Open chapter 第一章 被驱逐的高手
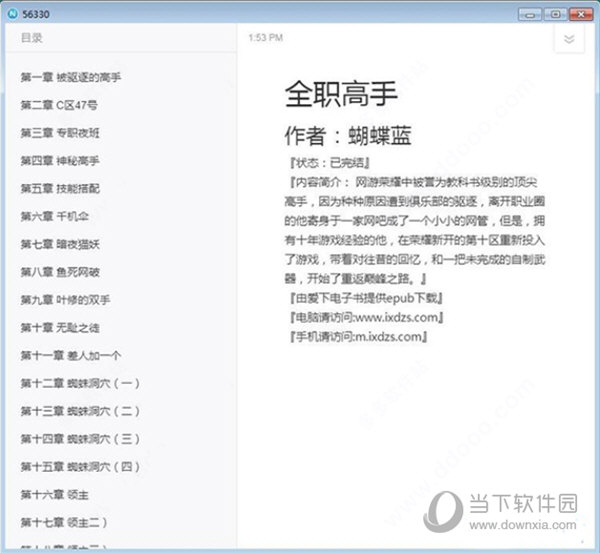The image size is (600, 553). click(x=71, y=77)
